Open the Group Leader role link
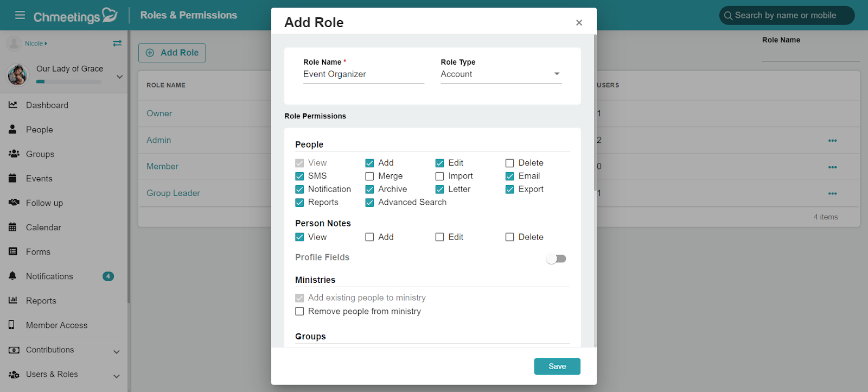 coord(173,193)
